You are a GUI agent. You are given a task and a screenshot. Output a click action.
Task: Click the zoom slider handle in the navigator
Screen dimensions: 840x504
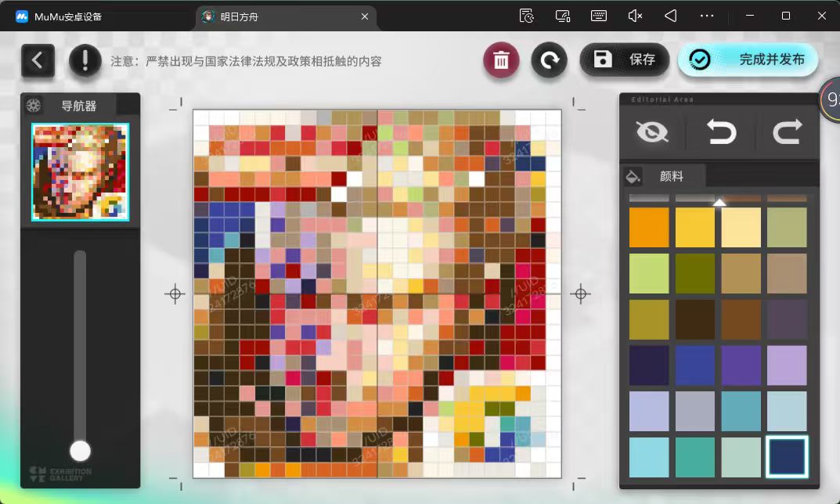pyautogui.click(x=81, y=451)
